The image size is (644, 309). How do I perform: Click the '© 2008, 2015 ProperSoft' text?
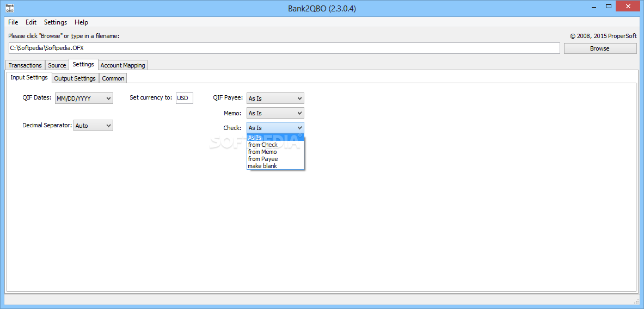603,36
